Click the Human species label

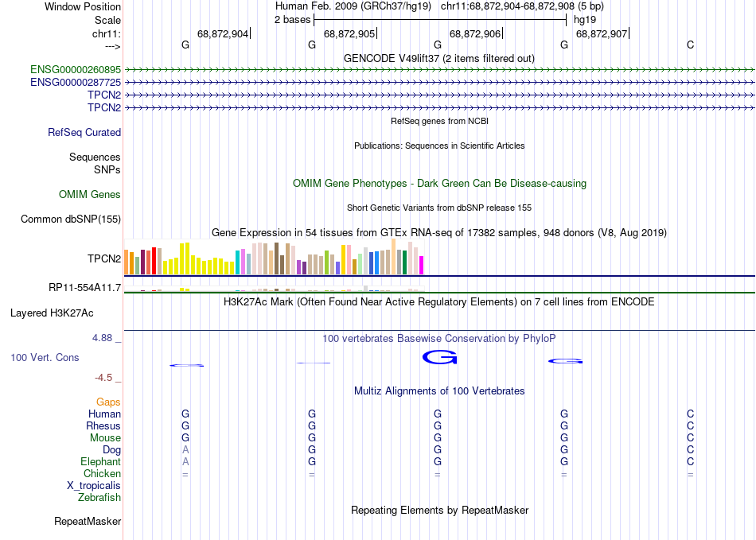(x=104, y=414)
